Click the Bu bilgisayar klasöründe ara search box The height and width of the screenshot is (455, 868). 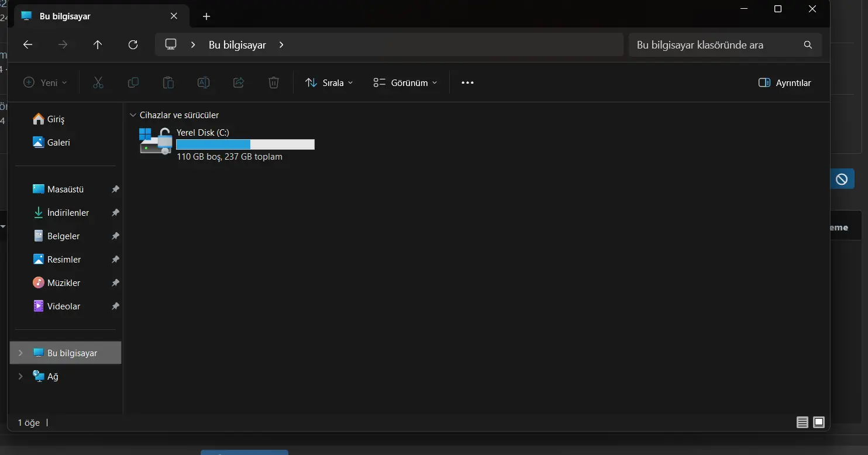[725, 45]
